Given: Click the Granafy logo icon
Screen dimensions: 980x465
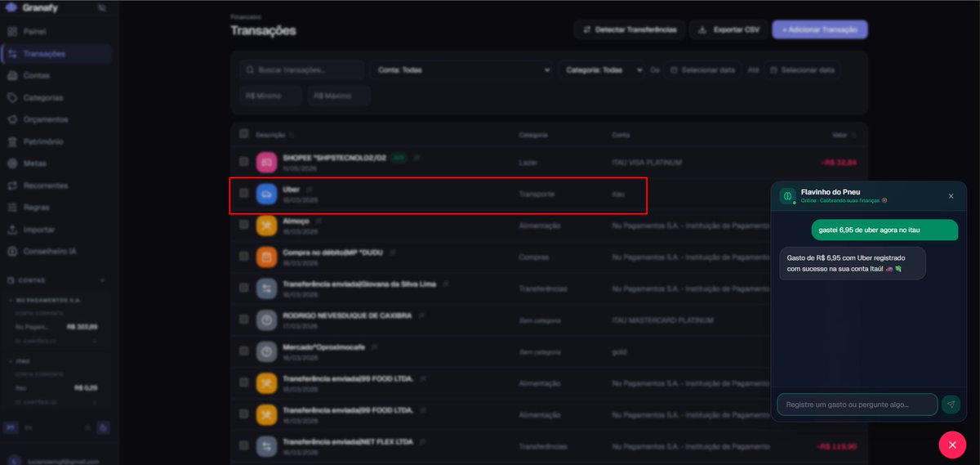Looking at the screenshot, I should [11, 7].
